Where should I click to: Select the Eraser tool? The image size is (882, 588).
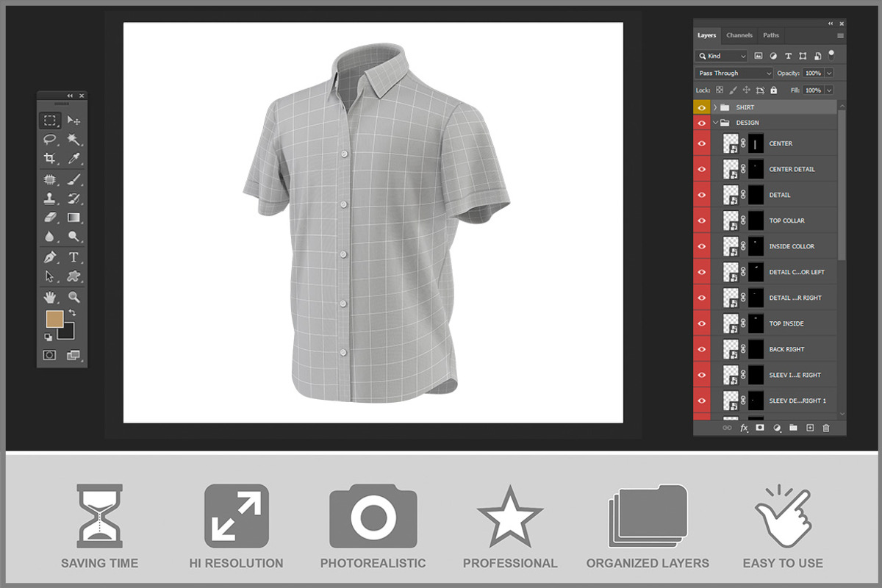click(x=50, y=218)
